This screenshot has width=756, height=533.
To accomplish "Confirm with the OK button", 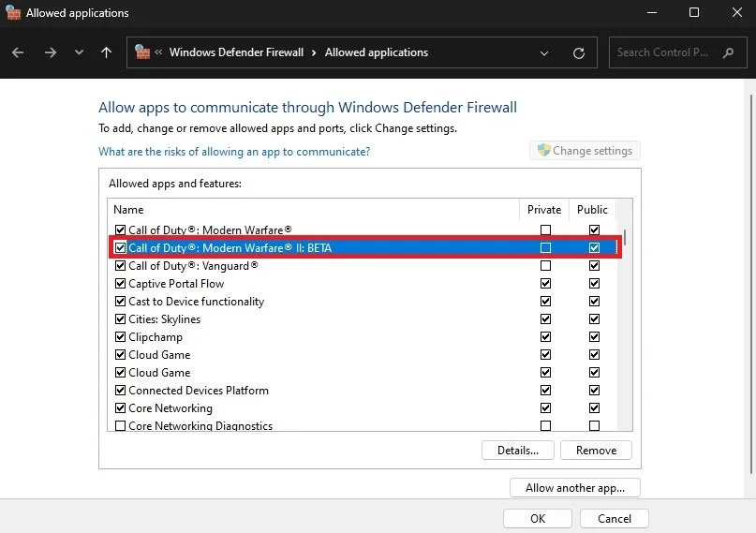I will 538,519.
